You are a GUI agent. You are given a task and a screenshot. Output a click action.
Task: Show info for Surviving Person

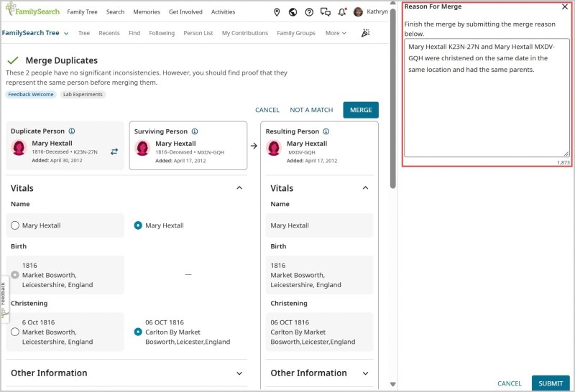(x=195, y=131)
